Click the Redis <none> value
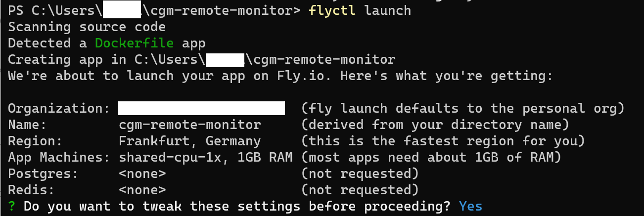The width and height of the screenshot is (644, 216). coord(142,190)
